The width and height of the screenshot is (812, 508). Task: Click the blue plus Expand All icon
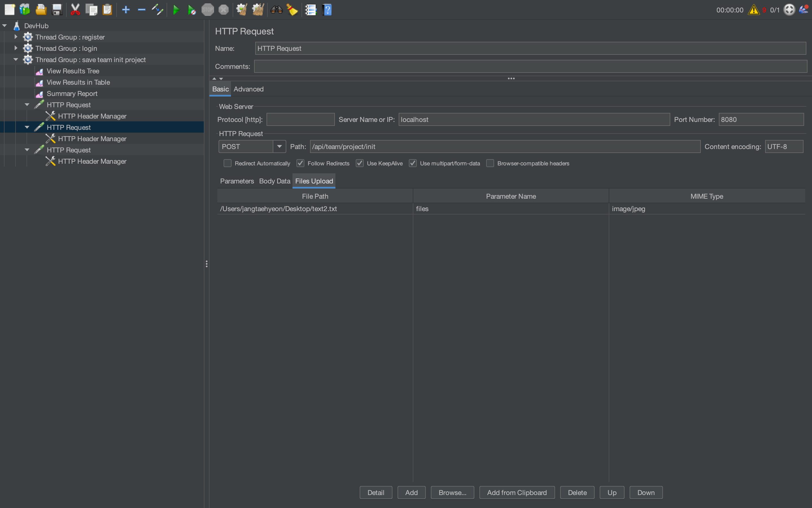click(x=126, y=10)
